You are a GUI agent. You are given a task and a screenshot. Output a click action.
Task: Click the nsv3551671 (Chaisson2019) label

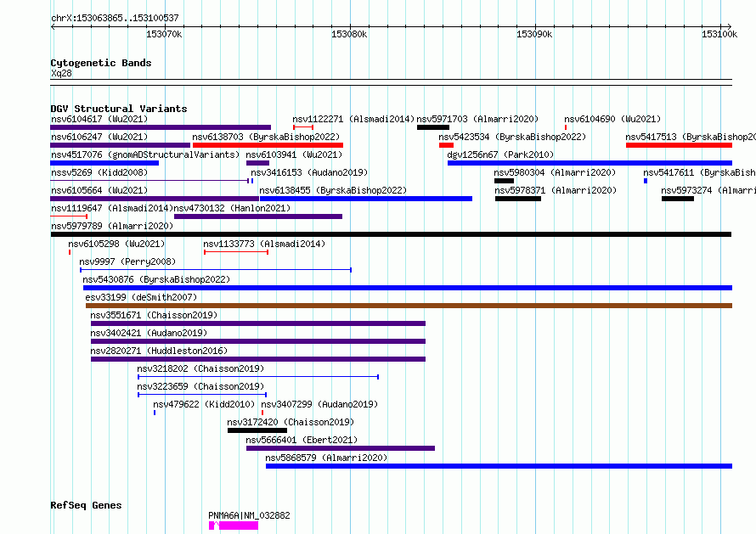tap(155, 315)
